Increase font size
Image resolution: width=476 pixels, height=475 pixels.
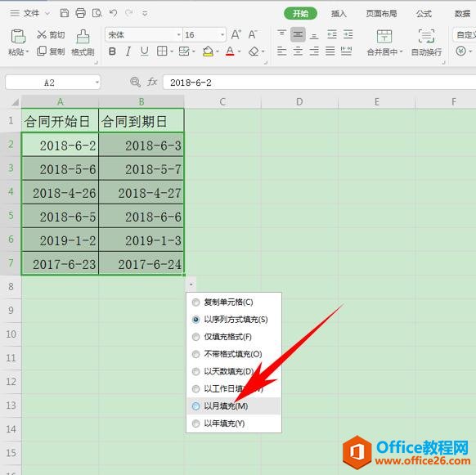(236, 34)
